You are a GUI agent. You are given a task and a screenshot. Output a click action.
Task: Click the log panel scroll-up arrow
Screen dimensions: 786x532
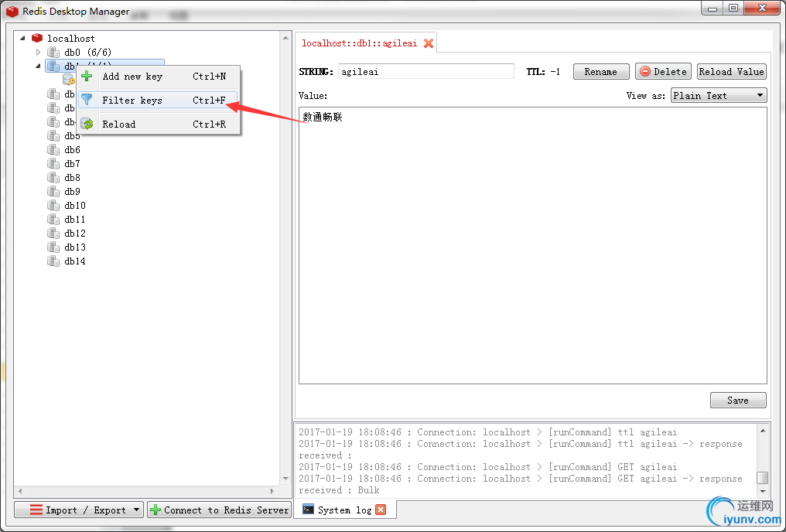click(x=763, y=431)
